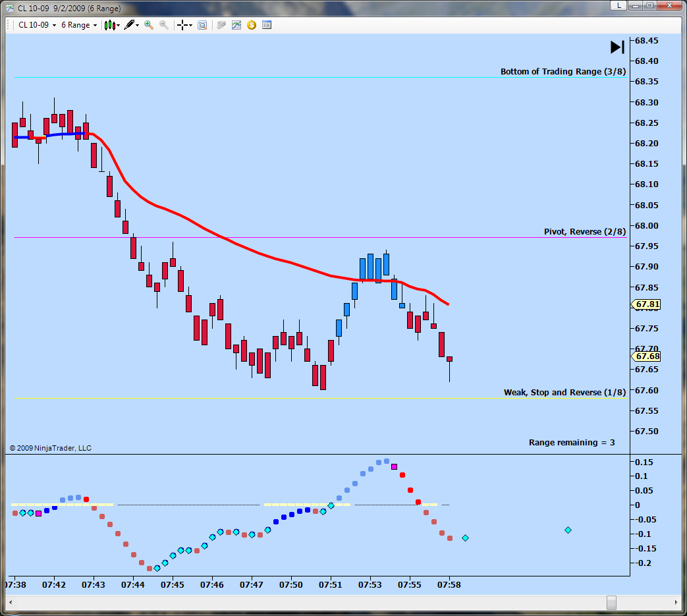This screenshot has height=616, width=687.
Task: Click the zoom in magnifier icon
Action: (x=149, y=25)
